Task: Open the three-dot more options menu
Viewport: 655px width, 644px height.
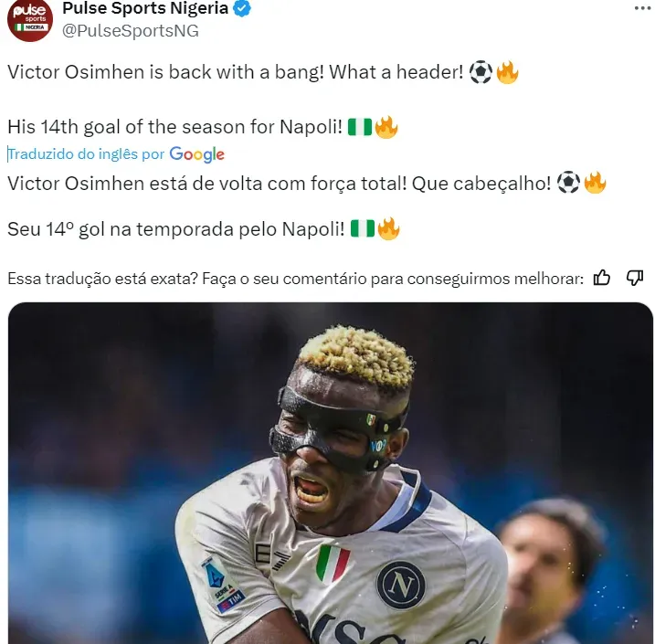Action: (642, 8)
